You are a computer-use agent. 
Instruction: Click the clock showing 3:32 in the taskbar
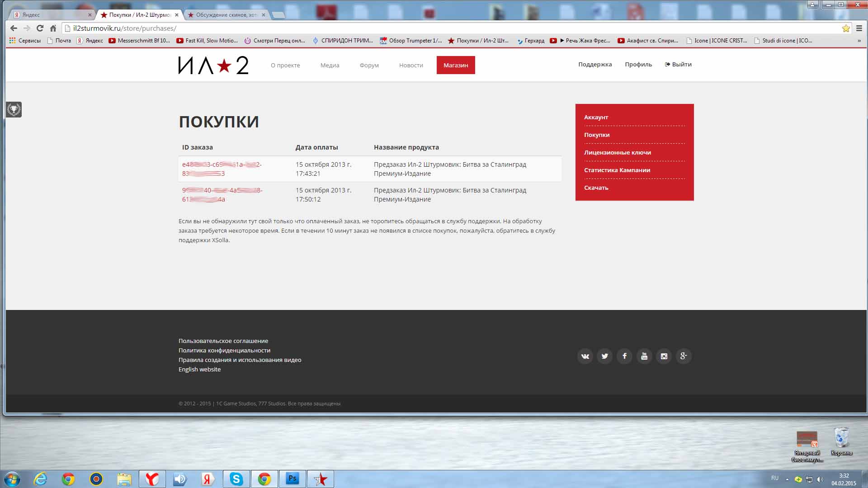pyautogui.click(x=844, y=476)
